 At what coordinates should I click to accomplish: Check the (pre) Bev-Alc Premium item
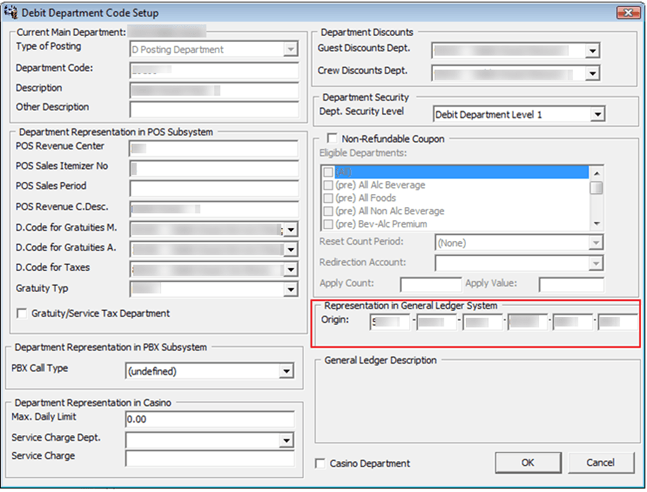pyautogui.click(x=328, y=224)
